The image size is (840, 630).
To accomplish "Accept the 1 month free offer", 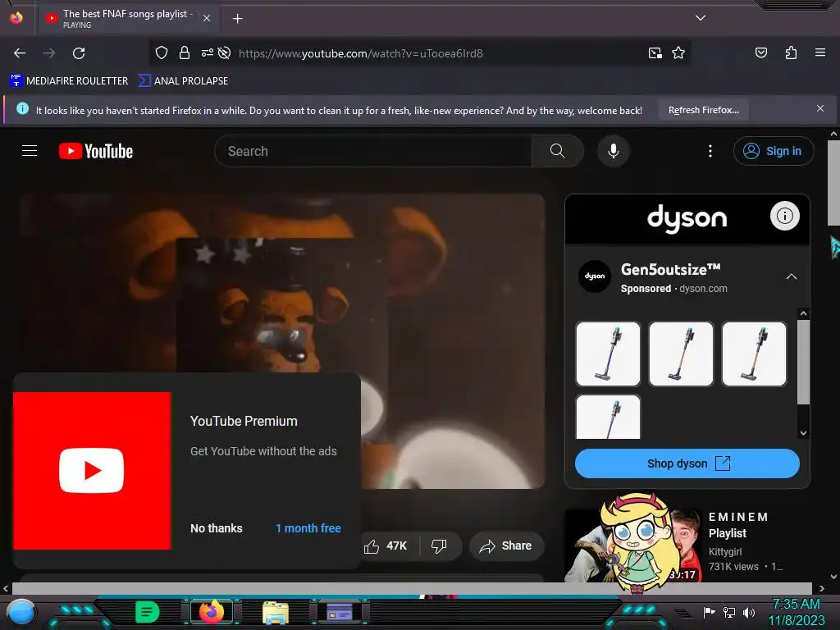I will tap(308, 528).
